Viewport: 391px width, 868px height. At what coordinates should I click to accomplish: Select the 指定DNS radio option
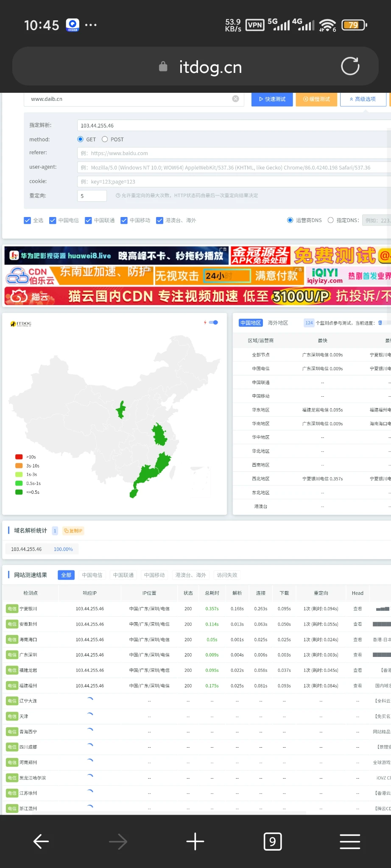(x=331, y=220)
